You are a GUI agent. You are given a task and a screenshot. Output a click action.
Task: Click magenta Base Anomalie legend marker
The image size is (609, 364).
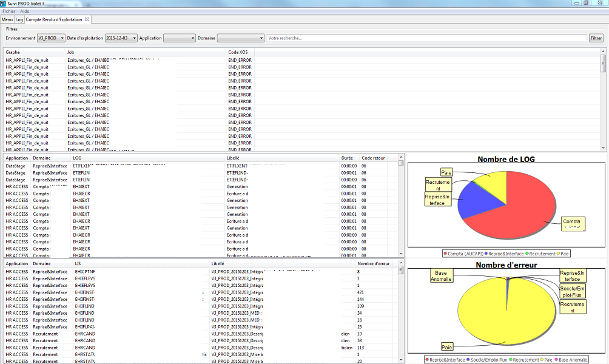[x=557, y=360]
